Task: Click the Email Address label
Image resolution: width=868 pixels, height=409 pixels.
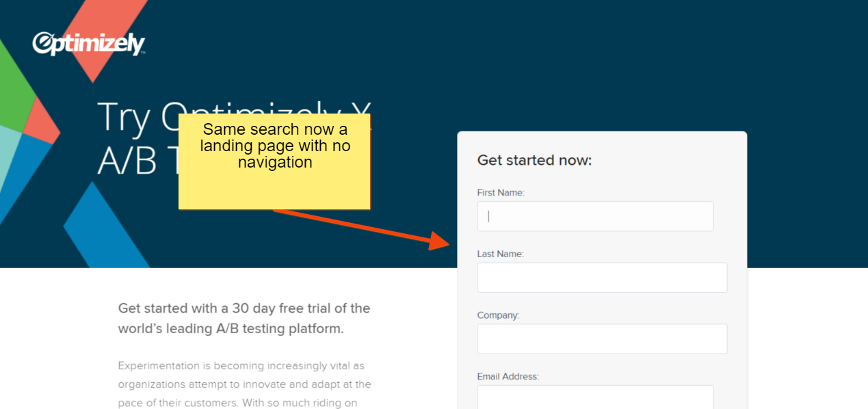Action: click(x=508, y=376)
